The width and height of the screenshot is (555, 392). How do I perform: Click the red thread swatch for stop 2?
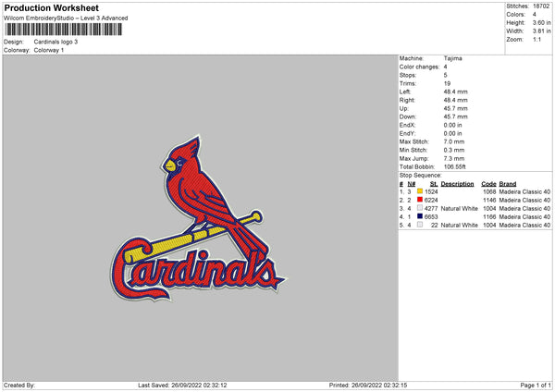point(420,200)
